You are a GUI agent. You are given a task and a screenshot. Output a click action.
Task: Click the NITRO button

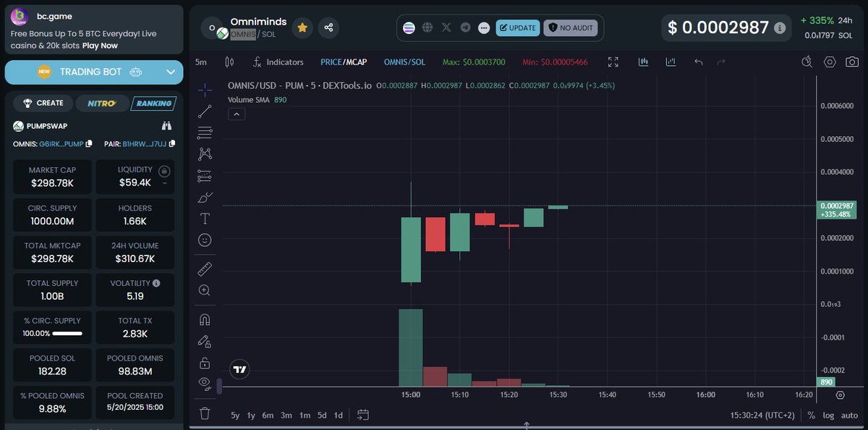[102, 104]
